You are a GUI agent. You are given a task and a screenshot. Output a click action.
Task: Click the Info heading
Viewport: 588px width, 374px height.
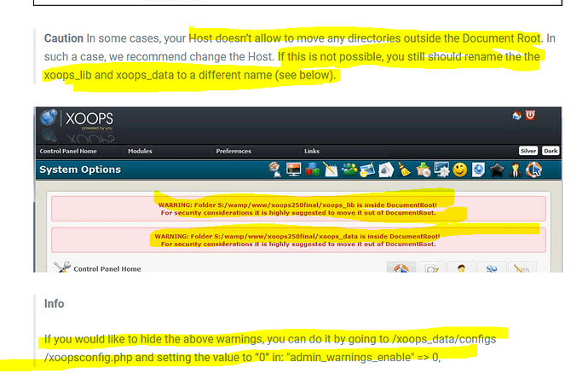(x=54, y=303)
